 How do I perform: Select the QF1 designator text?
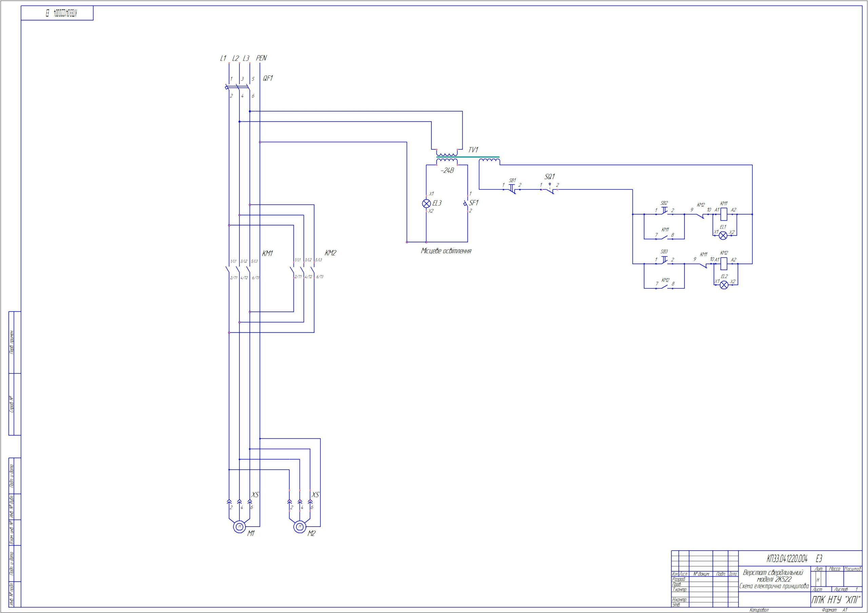tap(268, 78)
